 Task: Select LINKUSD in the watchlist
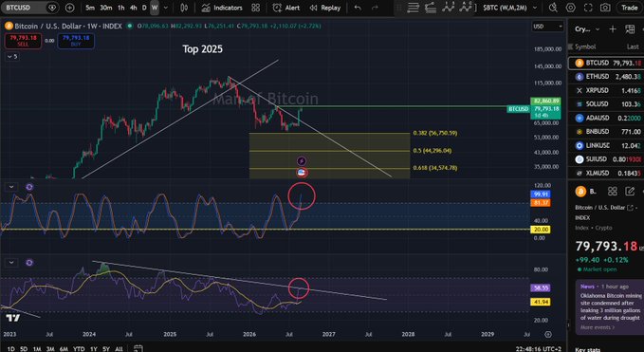pyautogui.click(x=606, y=145)
